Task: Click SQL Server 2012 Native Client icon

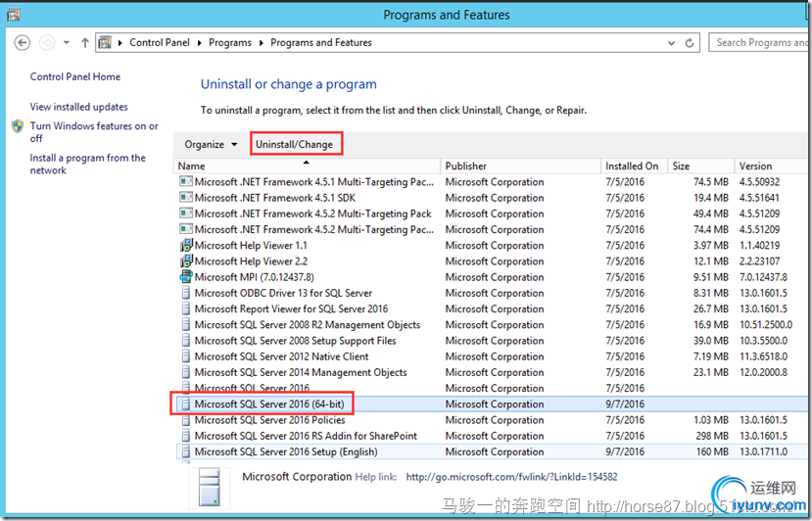Action: click(185, 356)
